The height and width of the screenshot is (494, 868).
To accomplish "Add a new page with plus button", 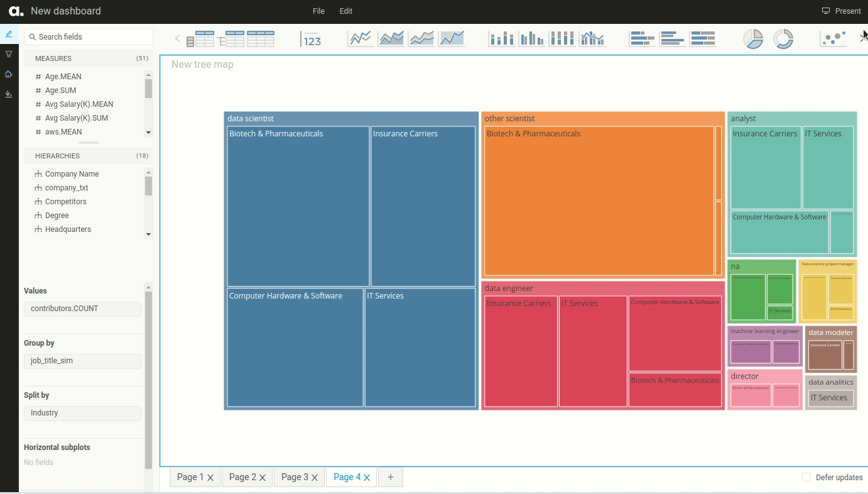I will click(391, 477).
